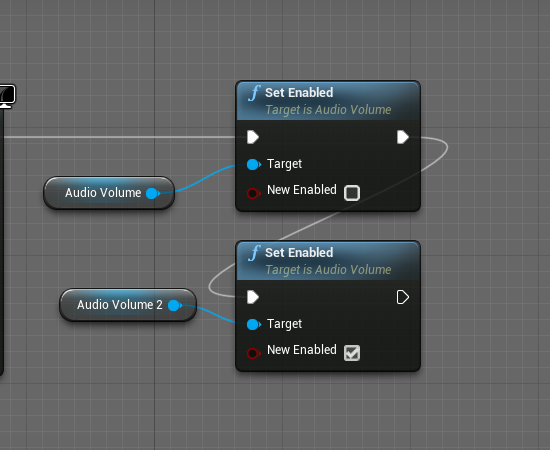This screenshot has width=550, height=450.
Task: Click Target pin on bottom Set Enabled node
Action: pyautogui.click(x=254, y=324)
